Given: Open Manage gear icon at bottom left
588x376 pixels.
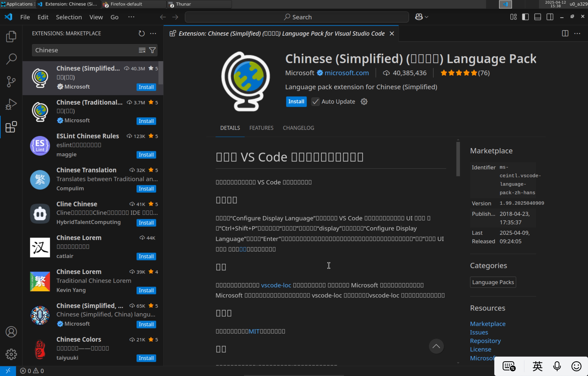Looking at the screenshot, I should [11, 354].
